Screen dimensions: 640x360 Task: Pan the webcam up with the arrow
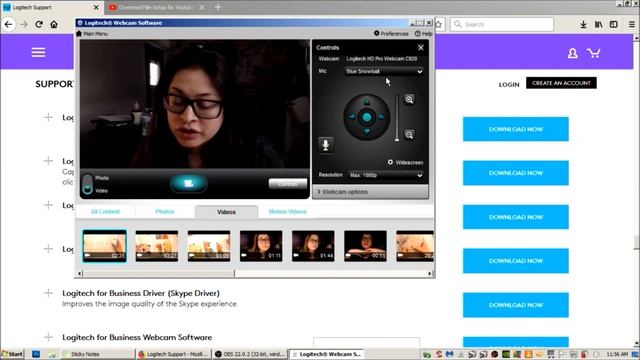tap(367, 101)
